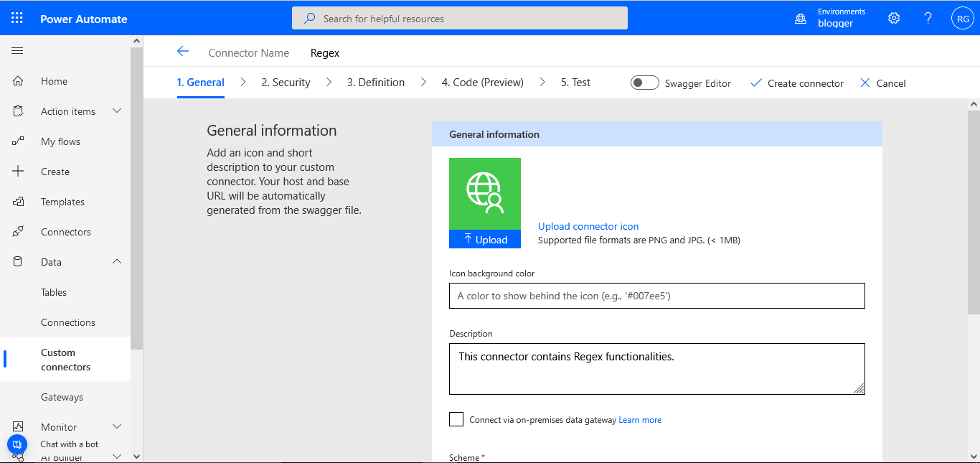Open the Environments globe icon

(x=801, y=19)
